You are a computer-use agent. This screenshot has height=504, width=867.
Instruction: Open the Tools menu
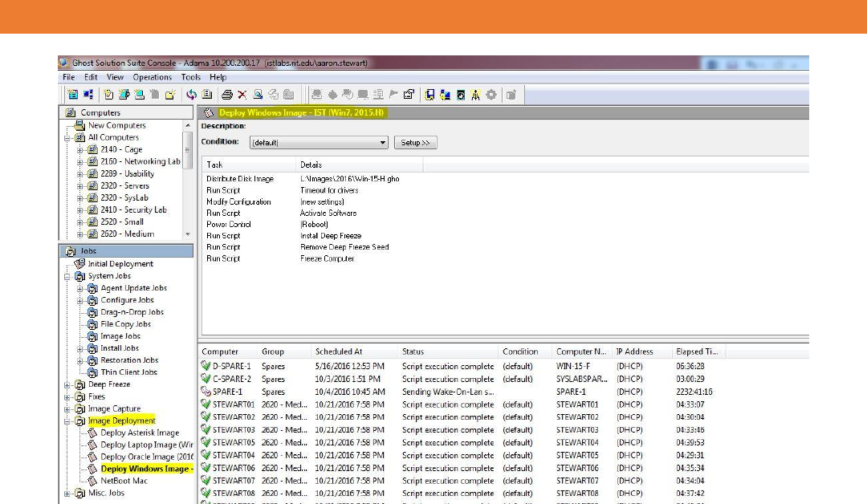click(x=190, y=77)
